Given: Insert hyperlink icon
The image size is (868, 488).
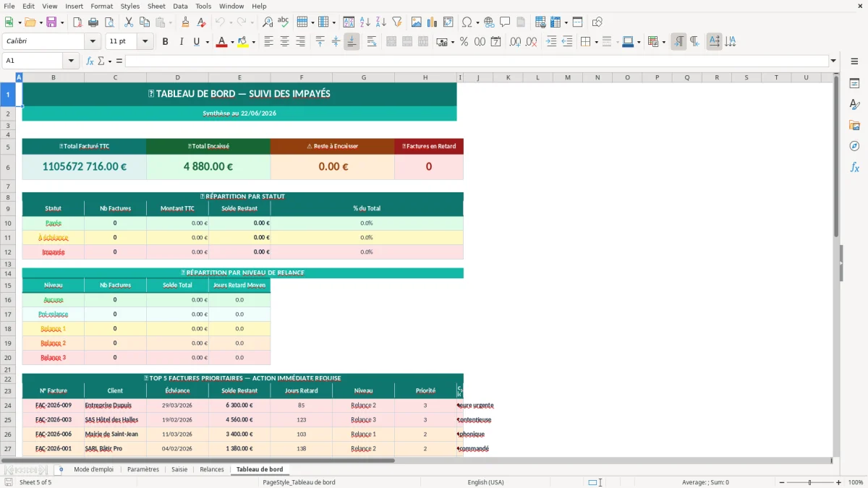Looking at the screenshot, I should point(489,22).
